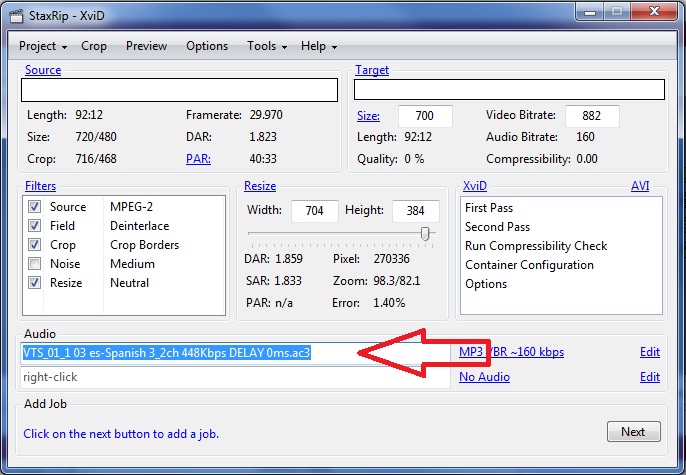The height and width of the screenshot is (475, 686).
Task: Click Edit for the No Audio track
Action: (x=650, y=377)
